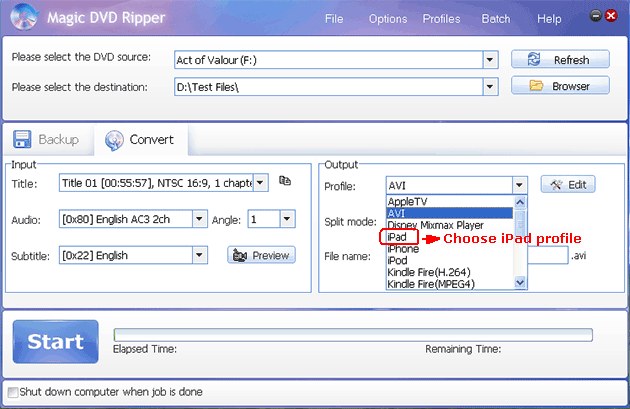This screenshot has height=409, width=630.
Task: Minimize the Magic DVD Ripper window
Action: pos(595,16)
